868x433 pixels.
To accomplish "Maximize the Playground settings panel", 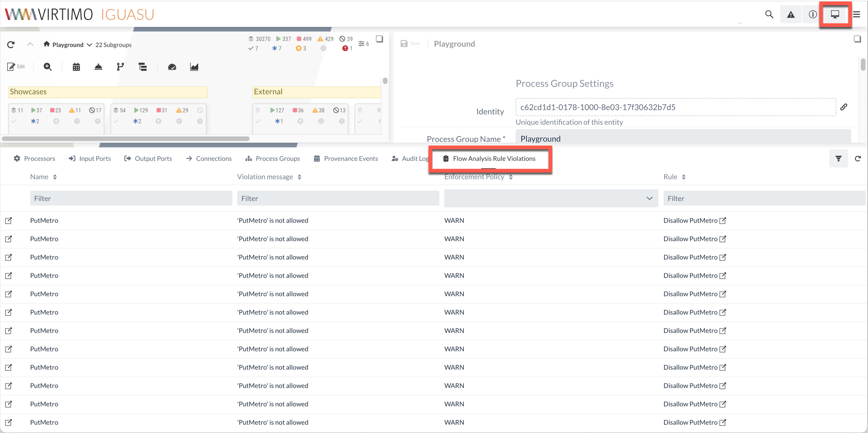I will 857,39.
